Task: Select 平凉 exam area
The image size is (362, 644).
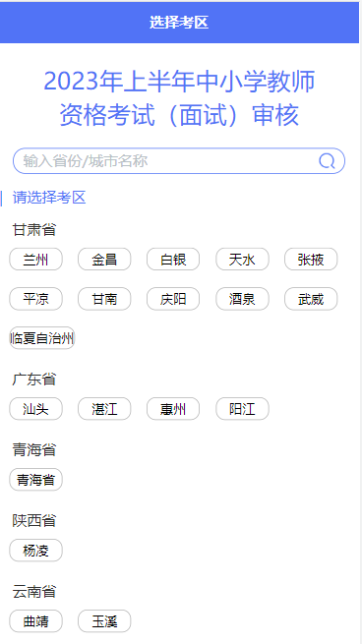Action: (35, 299)
